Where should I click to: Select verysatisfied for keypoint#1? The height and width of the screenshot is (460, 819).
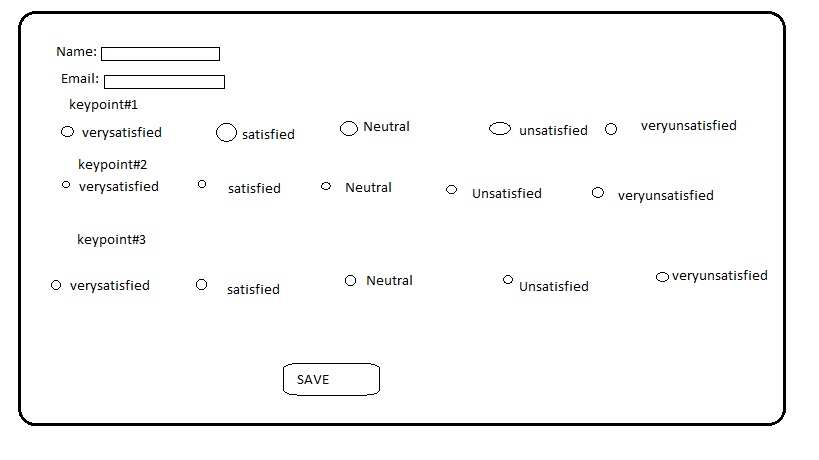(68, 131)
